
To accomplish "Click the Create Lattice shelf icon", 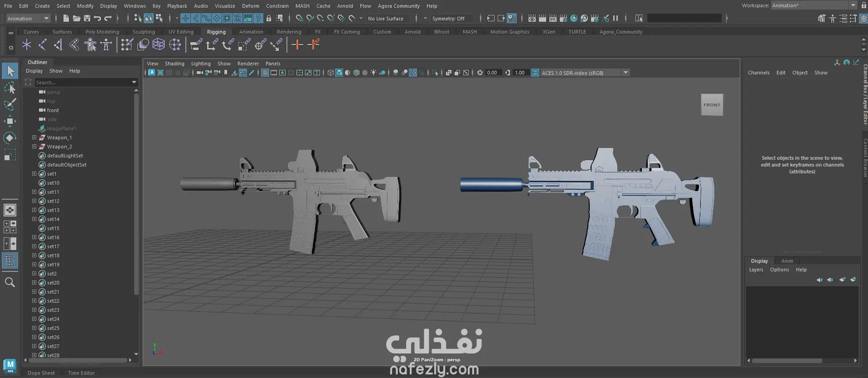I will click(x=159, y=44).
